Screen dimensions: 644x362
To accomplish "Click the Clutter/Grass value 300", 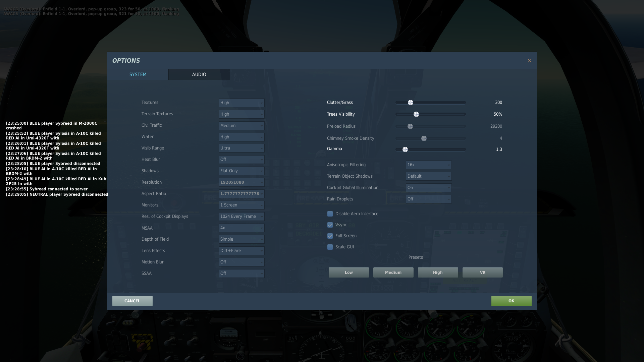I will click(x=498, y=103).
